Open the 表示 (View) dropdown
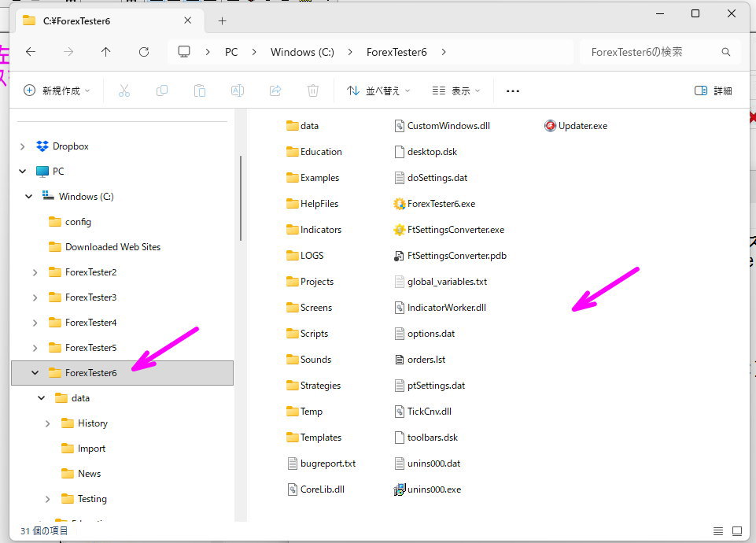756x543 pixels. click(456, 90)
